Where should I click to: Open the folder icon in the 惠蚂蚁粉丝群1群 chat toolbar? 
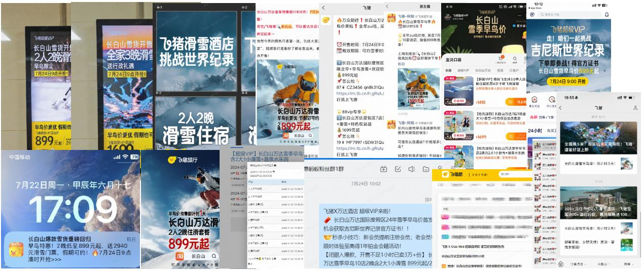coord(426,169)
